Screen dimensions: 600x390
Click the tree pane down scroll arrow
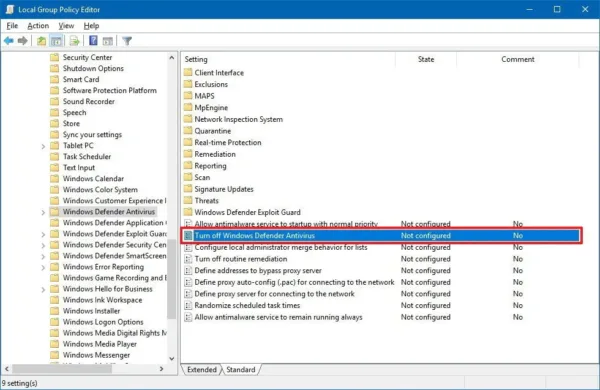click(172, 359)
